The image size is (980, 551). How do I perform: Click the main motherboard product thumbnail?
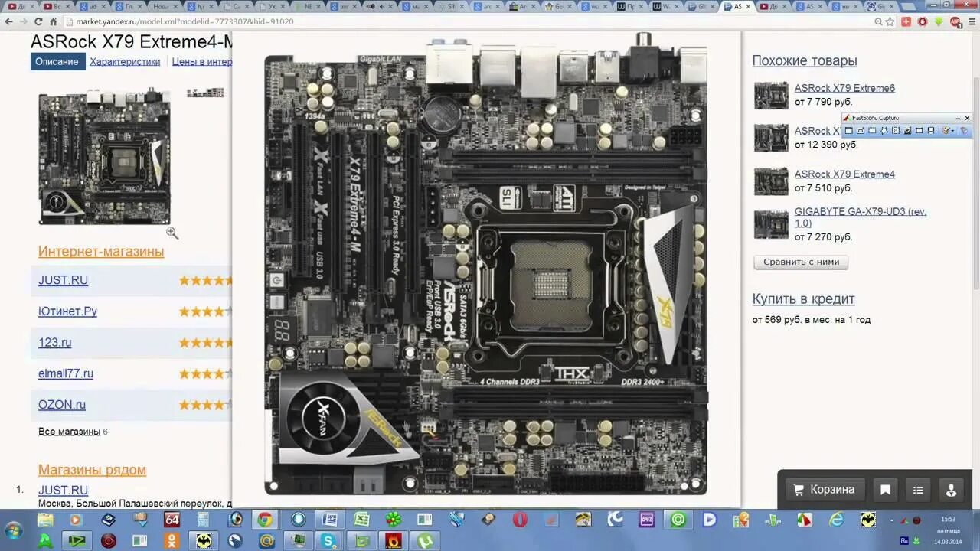104,158
